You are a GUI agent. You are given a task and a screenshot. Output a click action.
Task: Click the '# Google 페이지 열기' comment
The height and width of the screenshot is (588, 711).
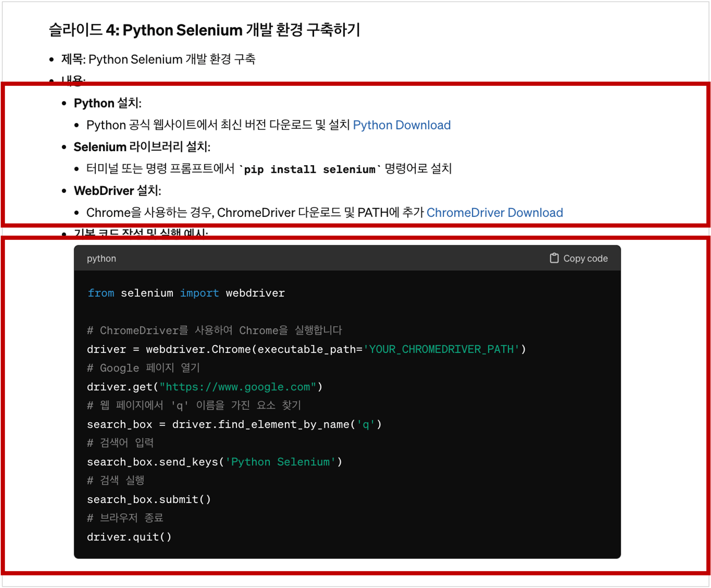[143, 368]
